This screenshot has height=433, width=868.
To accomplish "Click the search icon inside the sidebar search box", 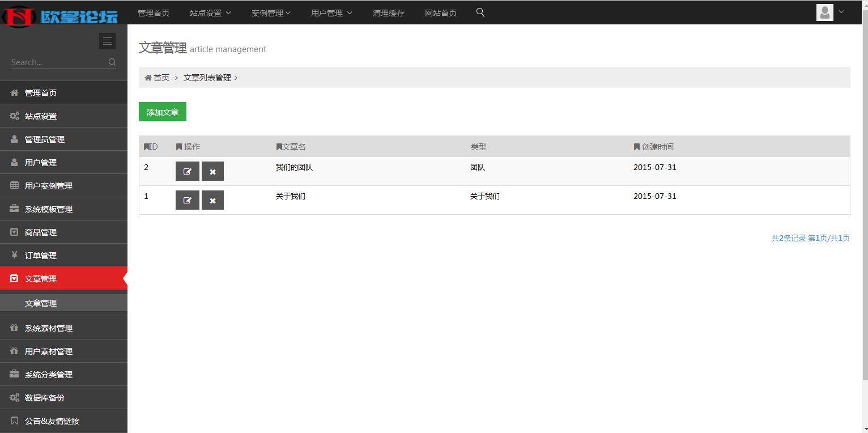I will [x=112, y=62].
